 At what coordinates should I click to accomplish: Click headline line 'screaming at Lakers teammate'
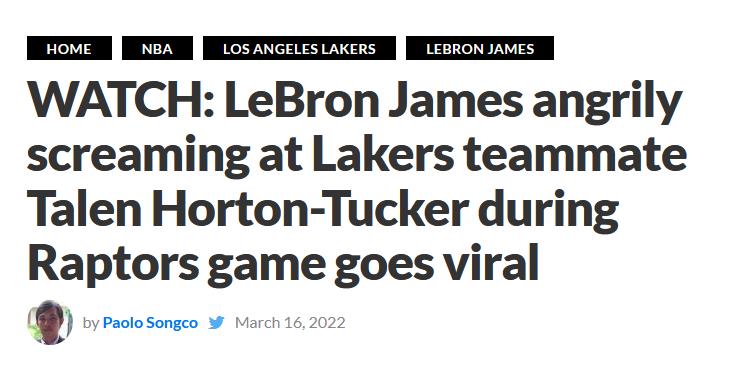(357, 156)
